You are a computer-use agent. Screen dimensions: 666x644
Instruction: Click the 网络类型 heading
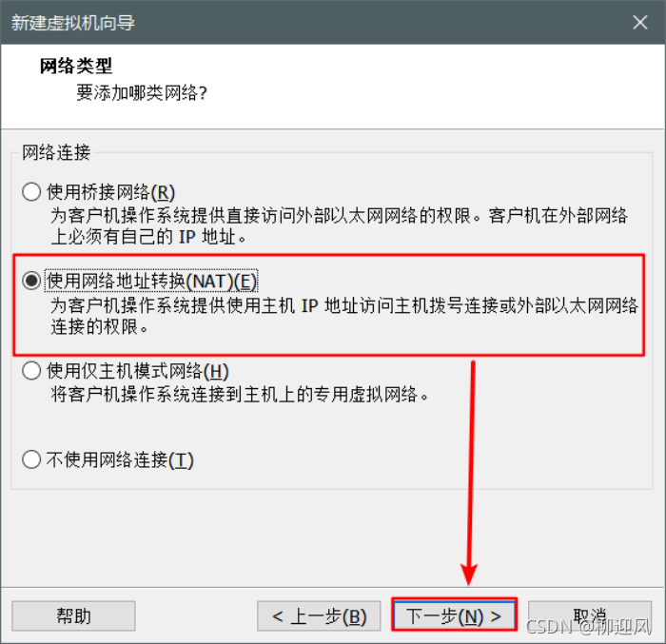76,66
